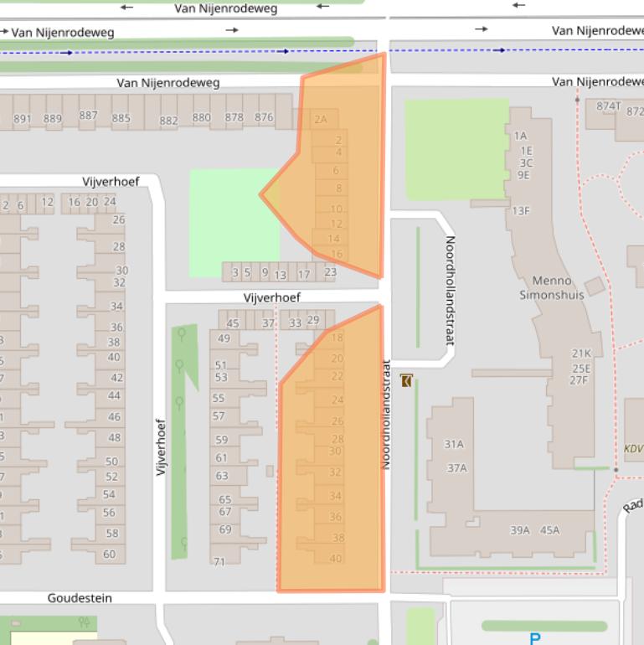Click the blue parking P symbol
Screen dimensions: 644x645
coord(535,639)
